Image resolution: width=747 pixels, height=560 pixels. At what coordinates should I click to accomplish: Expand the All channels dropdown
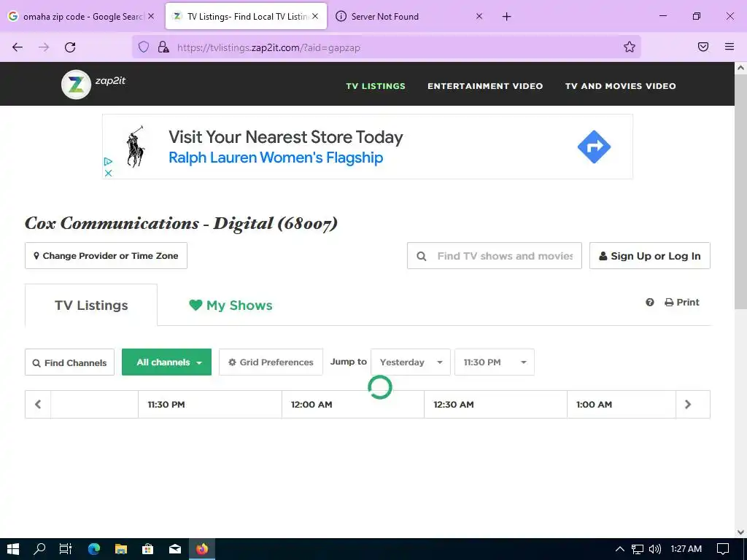(x=167, y=362)
